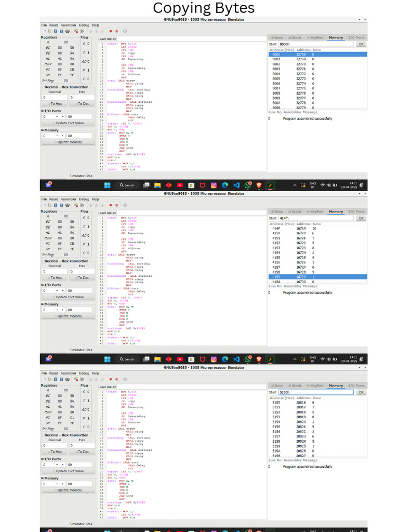This screenshot has width=399, height=532.
Task: Click Save icon in the 5150h window toolbar
Action: [56, 379]
